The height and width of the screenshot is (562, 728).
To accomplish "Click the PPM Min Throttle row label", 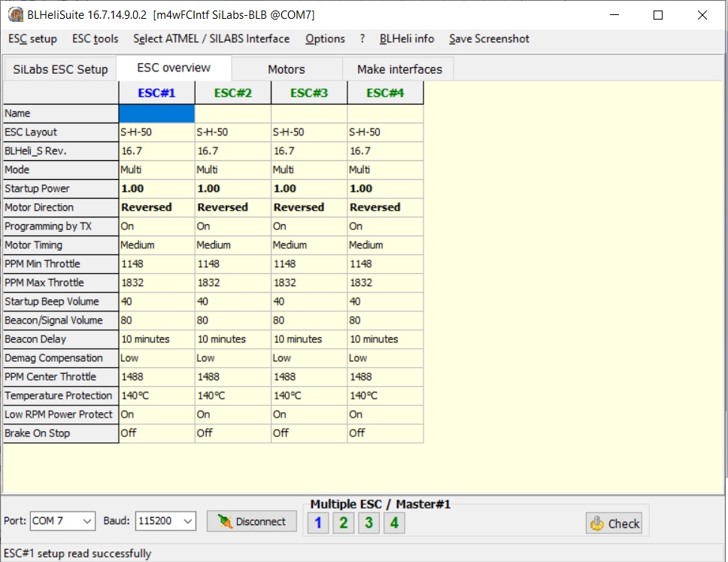I will 61,264.
